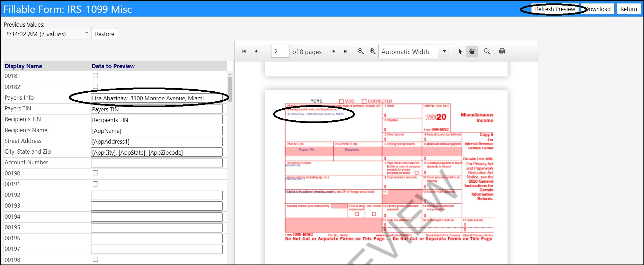Click the City, State and Zip label

tap(28, 152)
